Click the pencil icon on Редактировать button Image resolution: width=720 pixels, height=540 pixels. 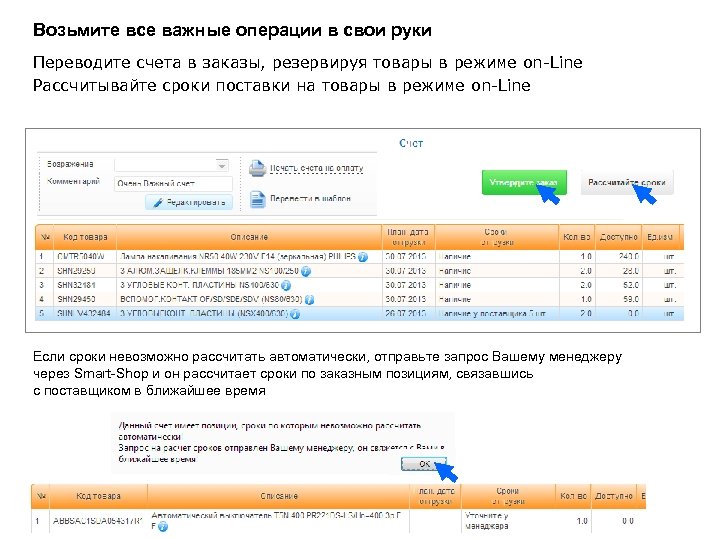point(158,202)
